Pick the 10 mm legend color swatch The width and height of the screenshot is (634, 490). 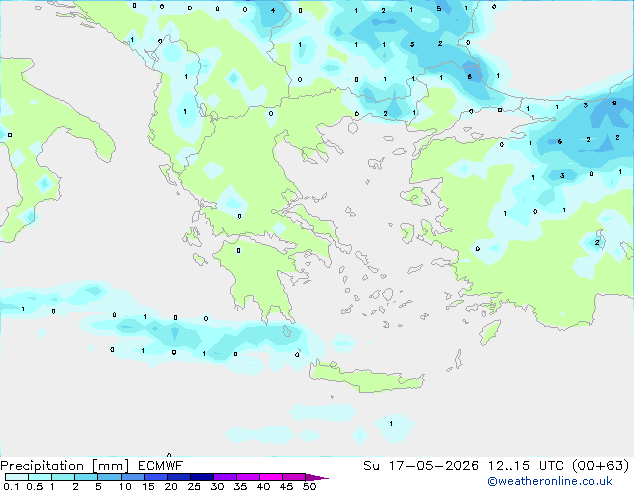coord(132,477)
